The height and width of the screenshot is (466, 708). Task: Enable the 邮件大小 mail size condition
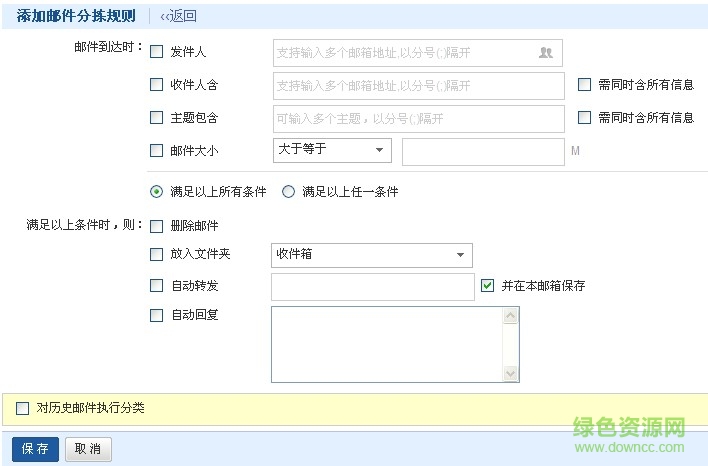click(x=156, y=151)
